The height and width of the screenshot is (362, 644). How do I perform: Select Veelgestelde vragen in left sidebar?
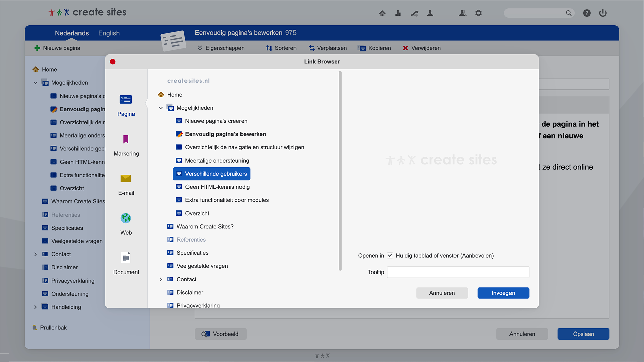point(72,241)
